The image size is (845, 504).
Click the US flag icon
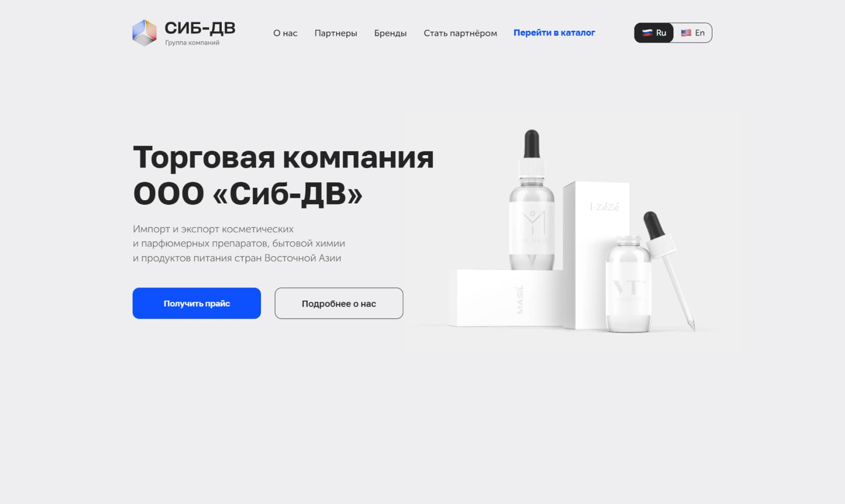[x=686, y=33]
